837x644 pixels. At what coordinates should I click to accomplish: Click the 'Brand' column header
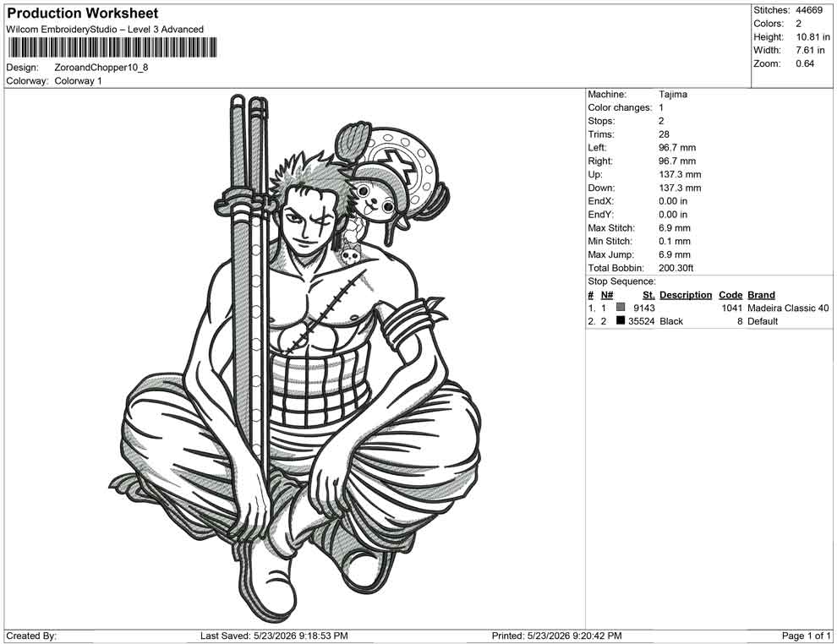[x=761, y=295]
